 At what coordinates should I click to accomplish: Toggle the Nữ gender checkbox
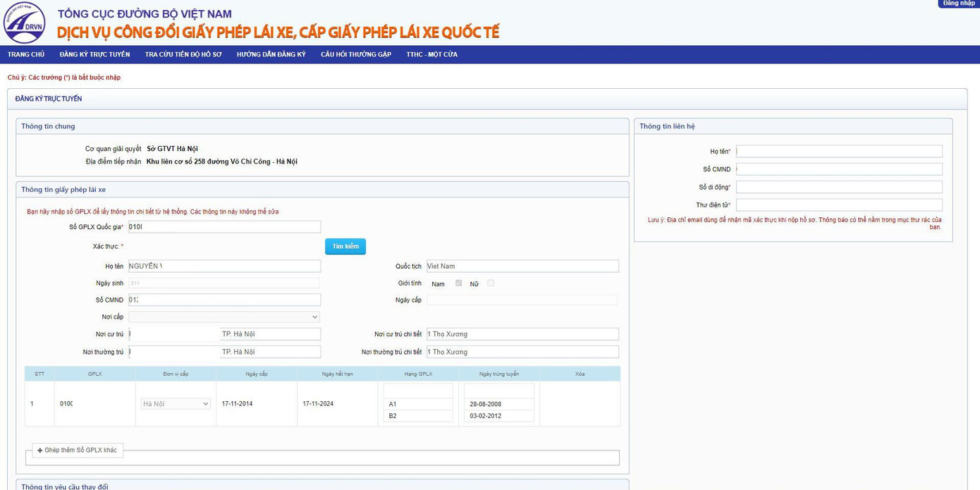tap(491, 283)
